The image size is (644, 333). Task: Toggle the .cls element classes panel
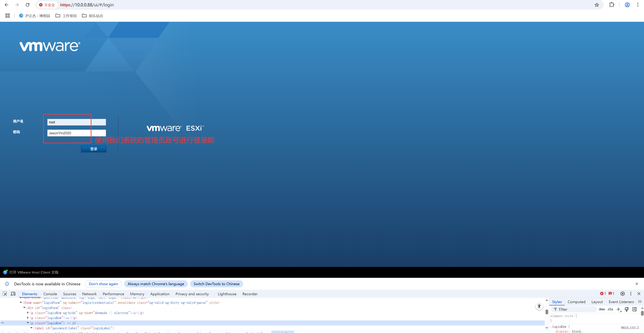pyautogui.click(x=610, y=309)
